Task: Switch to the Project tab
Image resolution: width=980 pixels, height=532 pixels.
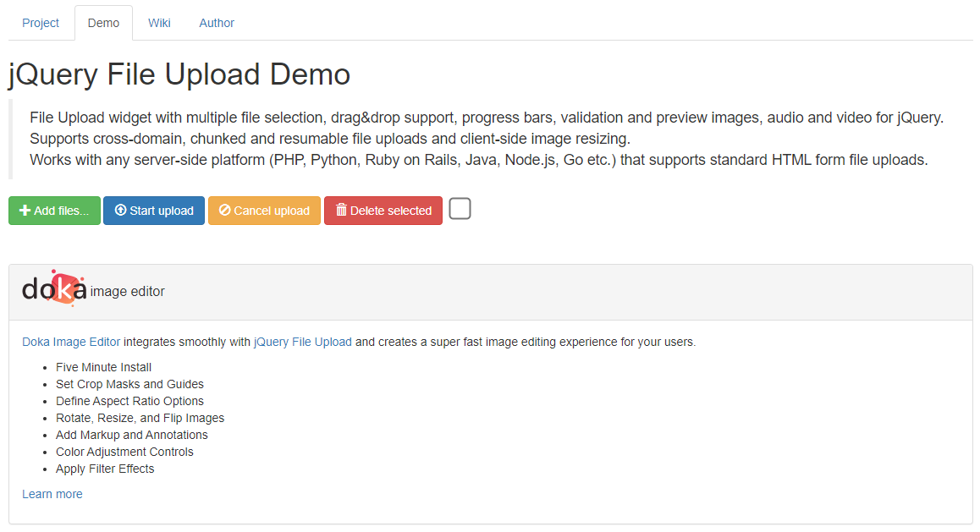Action: (40, 23)
